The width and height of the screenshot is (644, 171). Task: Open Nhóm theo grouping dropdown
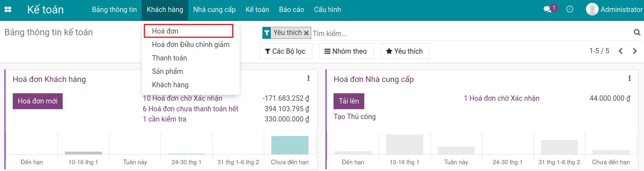pyautogui.click(x=346, y=51)
